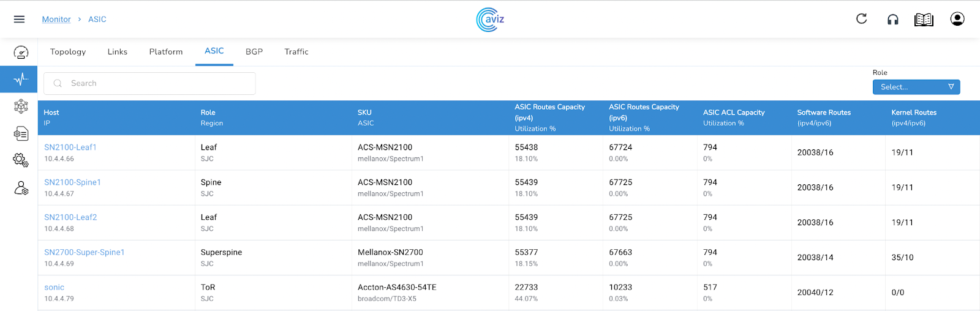
Task: Open the dashboard gauge sidebar icon
Action: (21, 53)
